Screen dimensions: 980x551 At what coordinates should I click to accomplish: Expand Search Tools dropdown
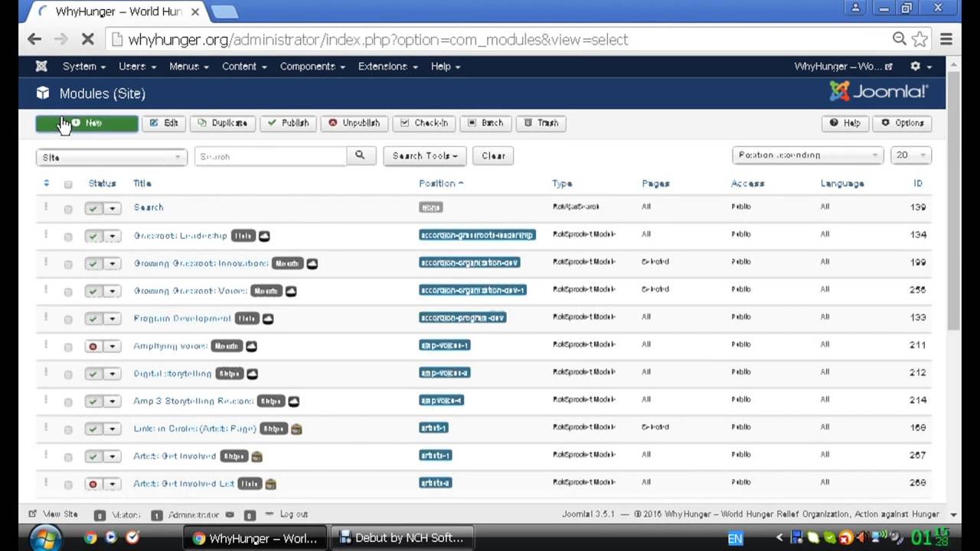pos(425,156)
